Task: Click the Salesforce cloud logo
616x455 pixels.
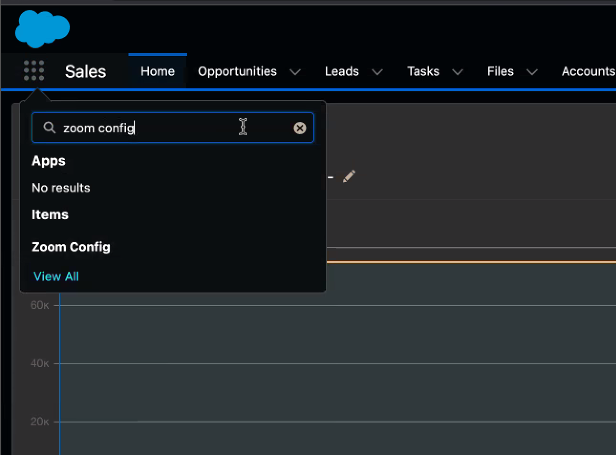Action: (42, 29)
